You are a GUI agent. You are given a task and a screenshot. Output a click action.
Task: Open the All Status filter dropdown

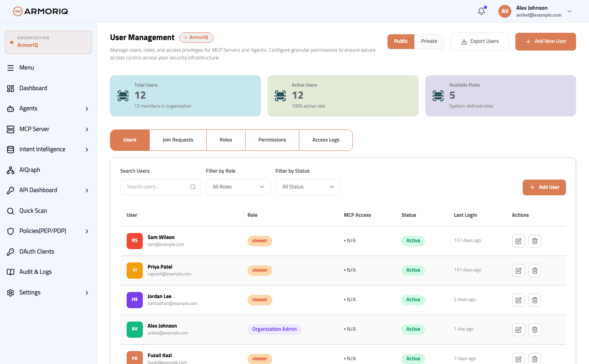coord(308,187)
